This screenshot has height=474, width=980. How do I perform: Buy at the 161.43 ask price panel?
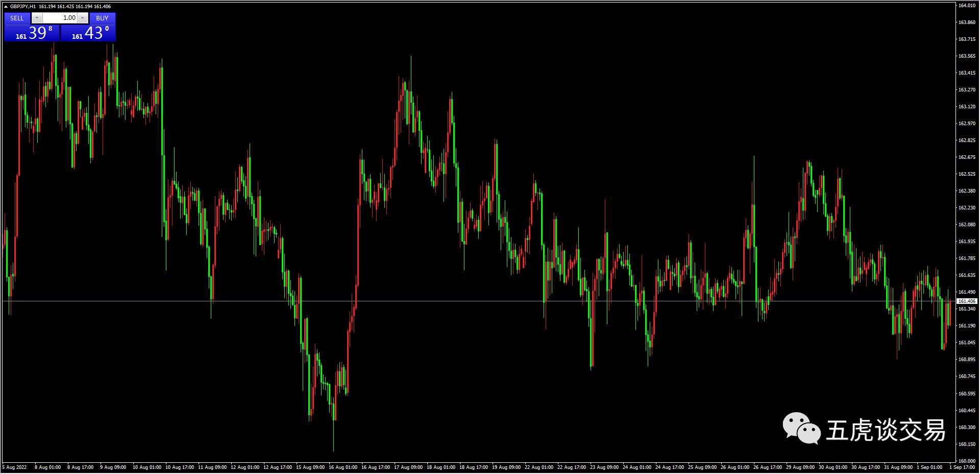coord(88,33)
